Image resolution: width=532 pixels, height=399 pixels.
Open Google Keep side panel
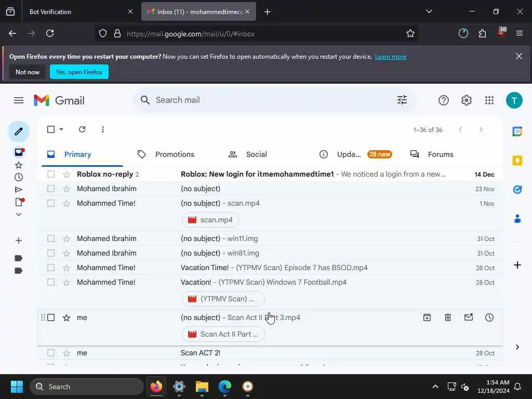point(517,160)
